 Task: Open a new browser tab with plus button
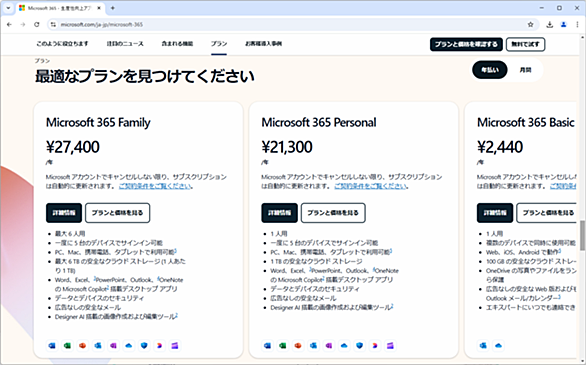point(113,8)
